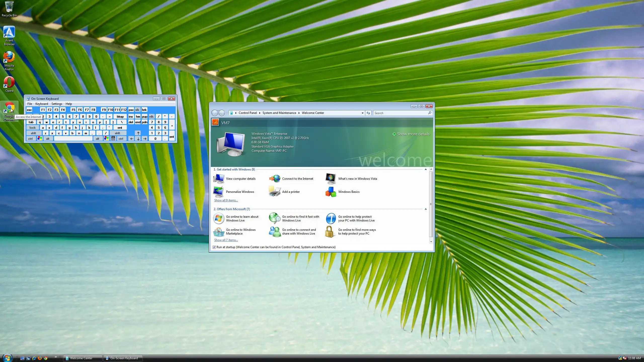Click the Windows Start orb
Viewport: 644px width, 362px height.
pyautogui.click(x=7, y=358)
